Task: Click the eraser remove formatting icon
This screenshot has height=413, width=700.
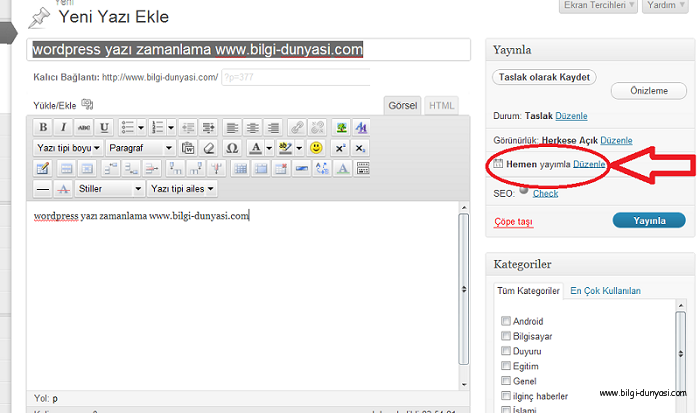Action: coord(208,148)
